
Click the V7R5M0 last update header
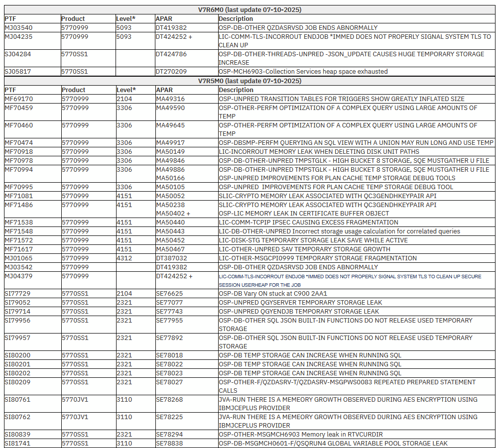click(x=249, y=81)
